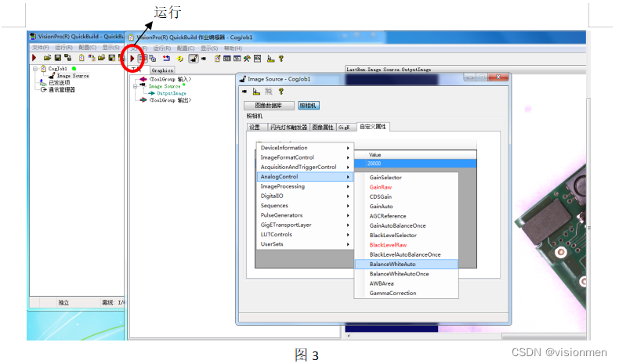The width and height of the screenshot is (619, 364).
Task: Switch to the Graphics tab
Action: [162, 70]
